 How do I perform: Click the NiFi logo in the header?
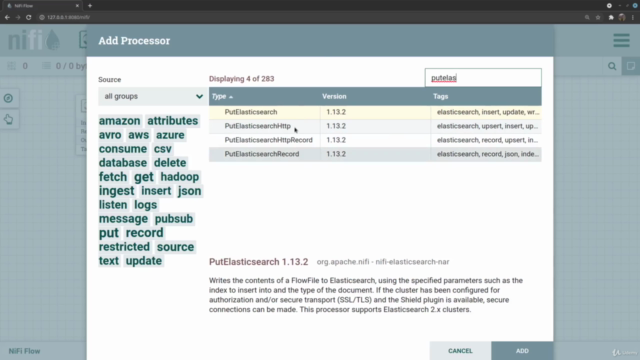(x=34, y=40)
